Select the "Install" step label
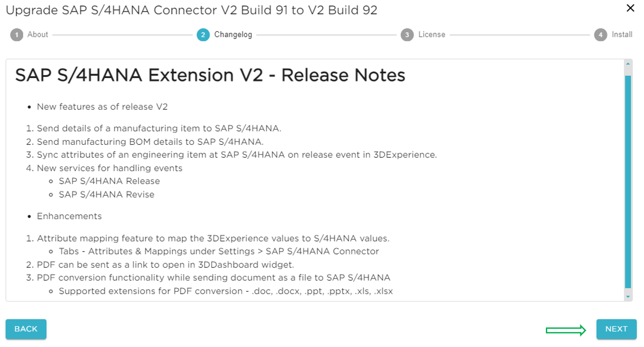Screen dimensions: 644x347 pyautogui.click(x=622, y=34)
